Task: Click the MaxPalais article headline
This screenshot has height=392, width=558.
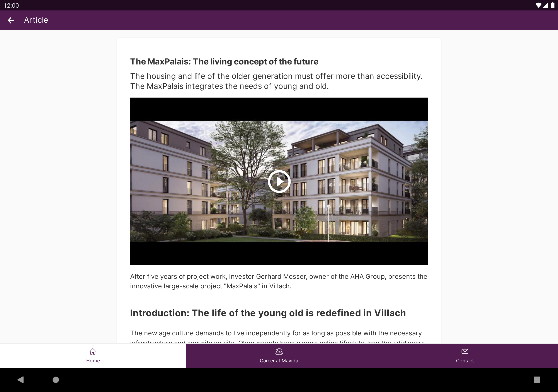Action: 224,62
